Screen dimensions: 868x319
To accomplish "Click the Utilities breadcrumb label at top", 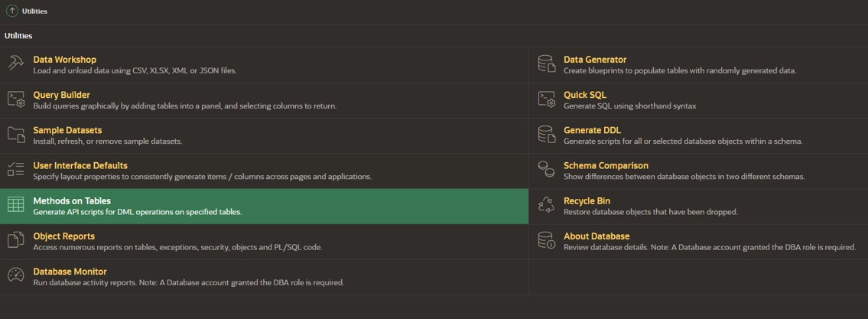I will [x=34, y=11].
